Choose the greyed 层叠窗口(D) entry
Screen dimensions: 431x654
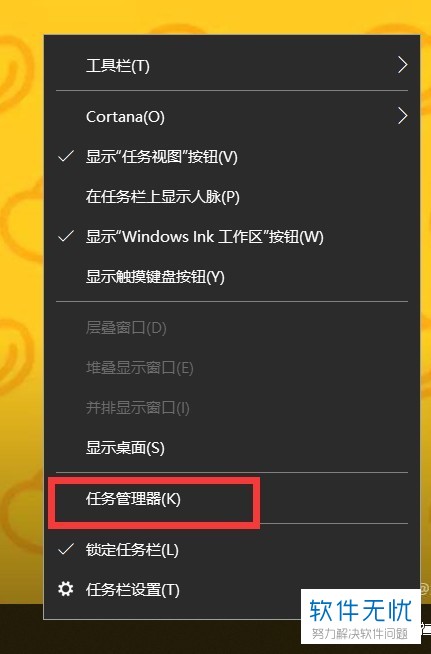tap(232, 328)
